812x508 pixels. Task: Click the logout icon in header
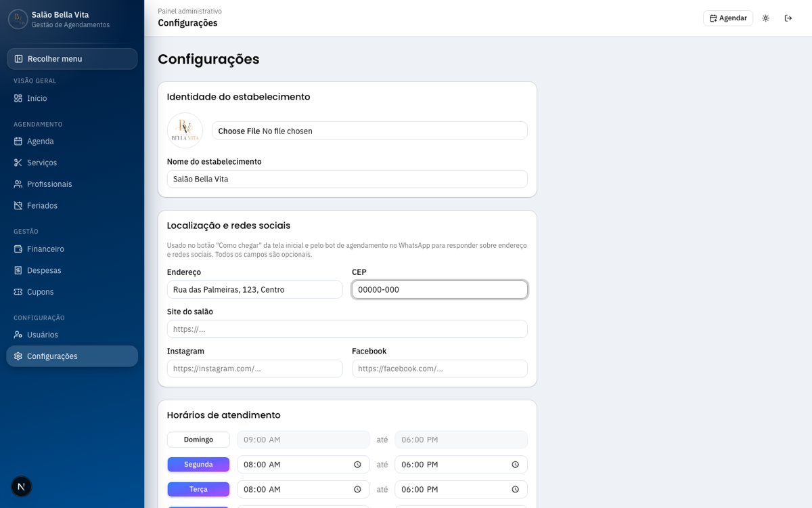click(788, 18)
